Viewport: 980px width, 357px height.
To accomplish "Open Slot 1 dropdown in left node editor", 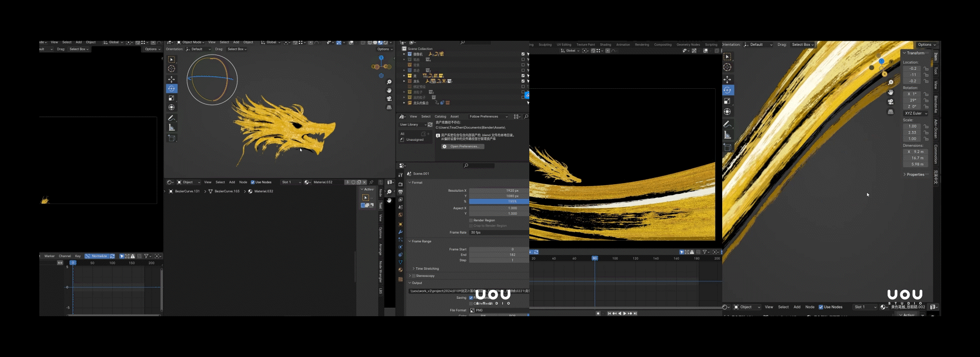I will pos(291,182).
